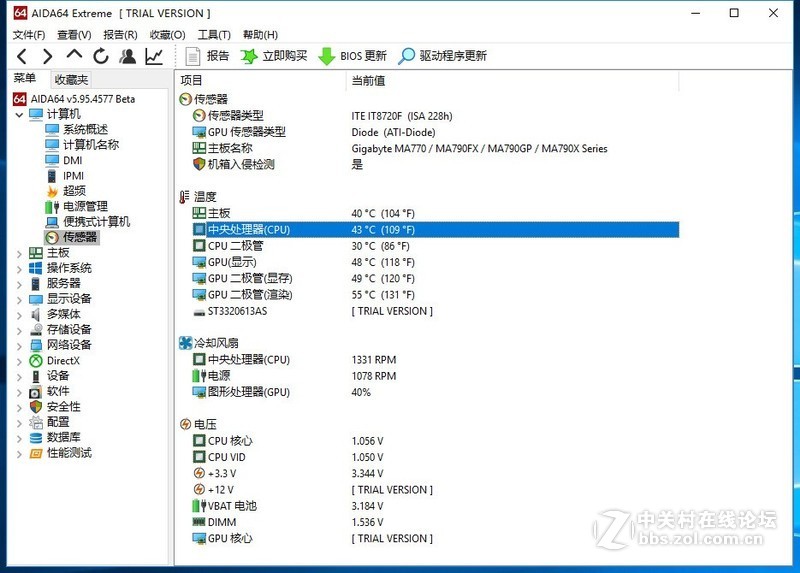Screen dimensions: 800x573
Task: Click the 超频 flame icon in the tree
Action: [52, 191]
